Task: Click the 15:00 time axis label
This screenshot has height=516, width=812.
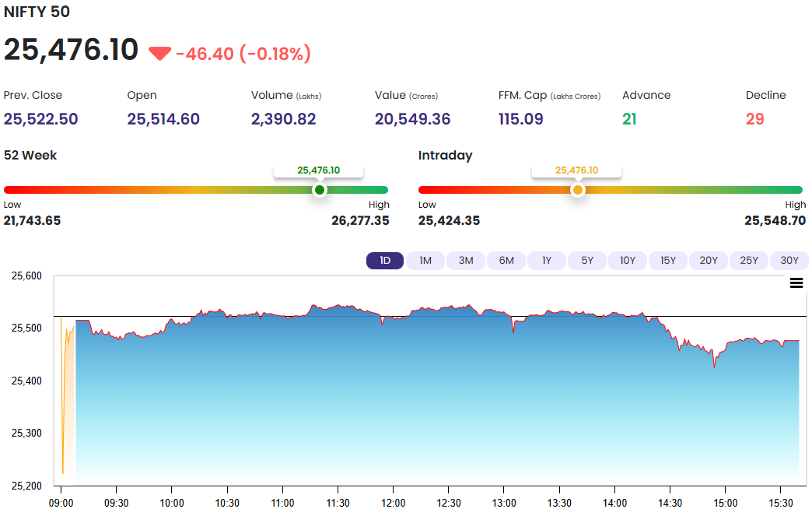Action: (726, 503)
